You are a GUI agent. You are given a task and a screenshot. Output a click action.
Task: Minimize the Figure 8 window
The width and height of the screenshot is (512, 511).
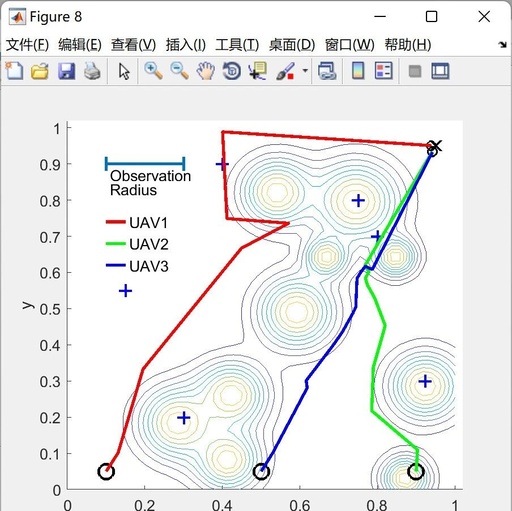pos(380,16)
